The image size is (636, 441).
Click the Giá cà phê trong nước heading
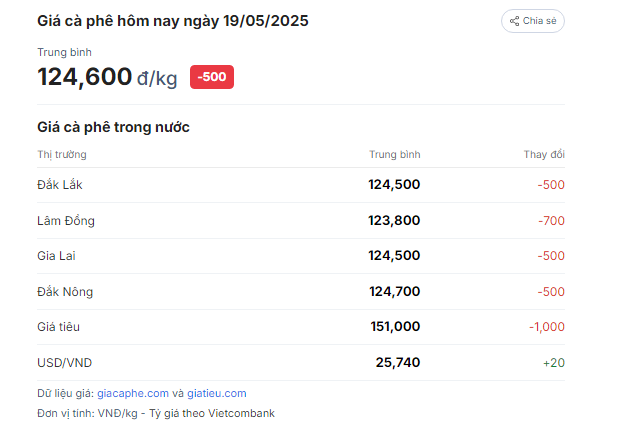click(x=113, y=127)
